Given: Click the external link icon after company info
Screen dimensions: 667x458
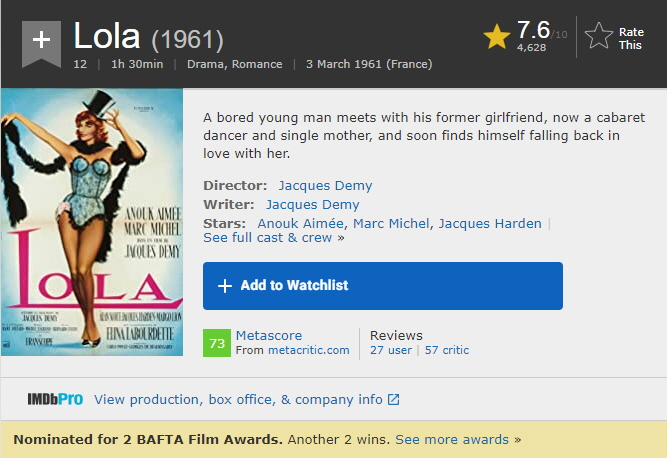Looking at the screenshot, I should pos(394,400).
